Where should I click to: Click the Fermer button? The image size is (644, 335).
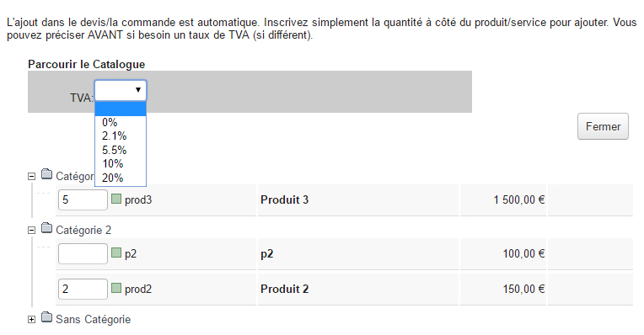pyautogui.click(x=603, y=126)
